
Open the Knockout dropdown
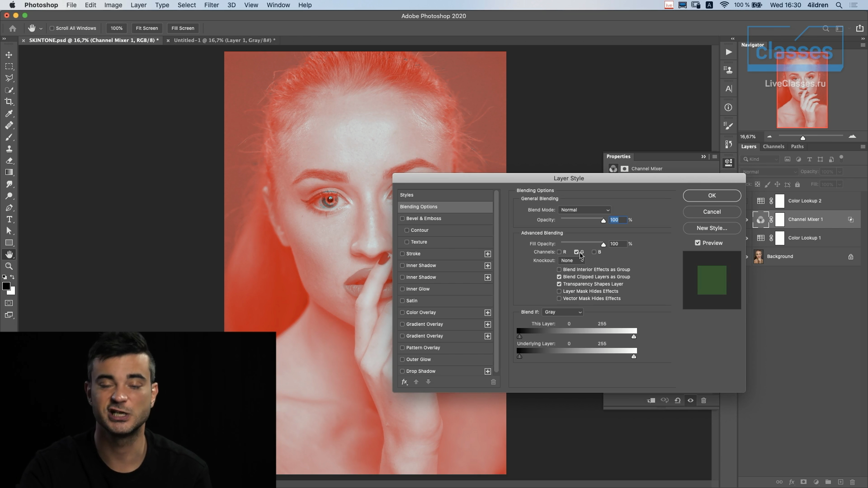571,261
